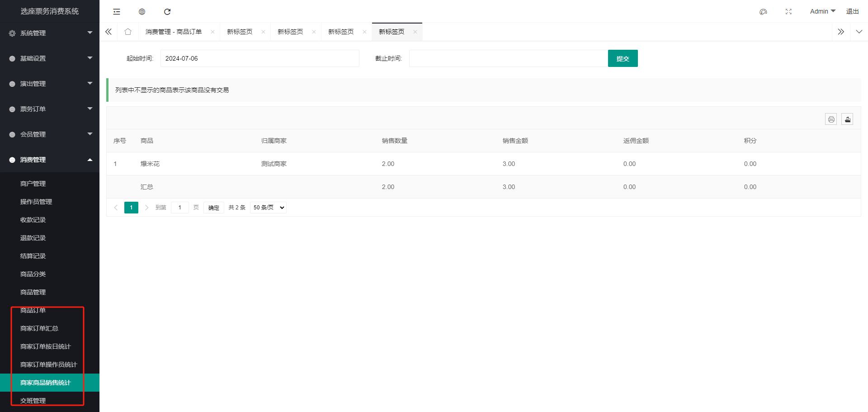Click the 起始时间 date input field
This screenshot has width=868, height=412.
[x=259, y=58]
